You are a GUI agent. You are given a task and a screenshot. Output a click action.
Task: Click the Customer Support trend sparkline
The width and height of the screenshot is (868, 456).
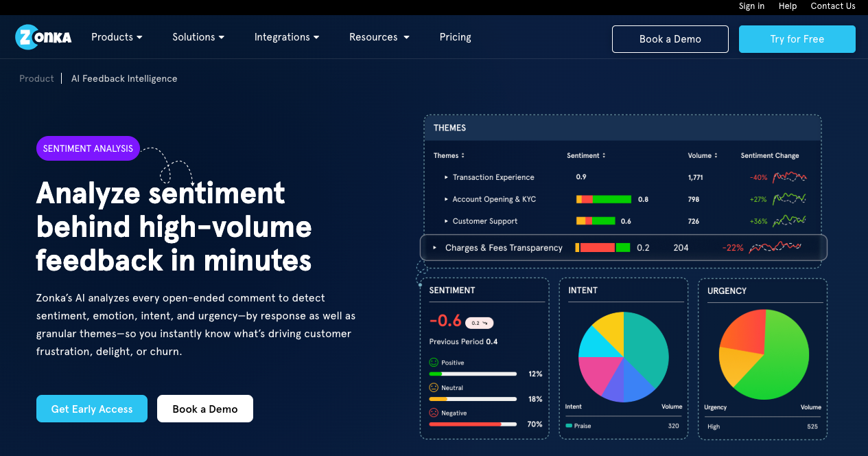click(x=790, y=221)
